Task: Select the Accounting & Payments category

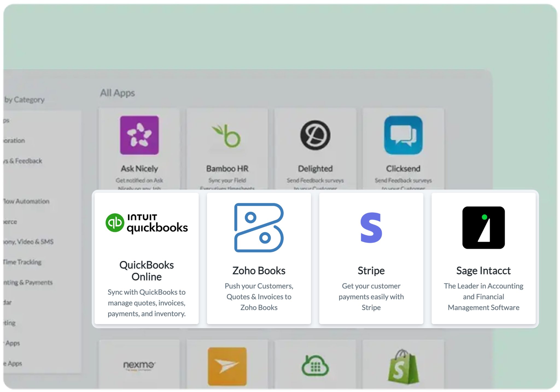Action: [28, 282]
